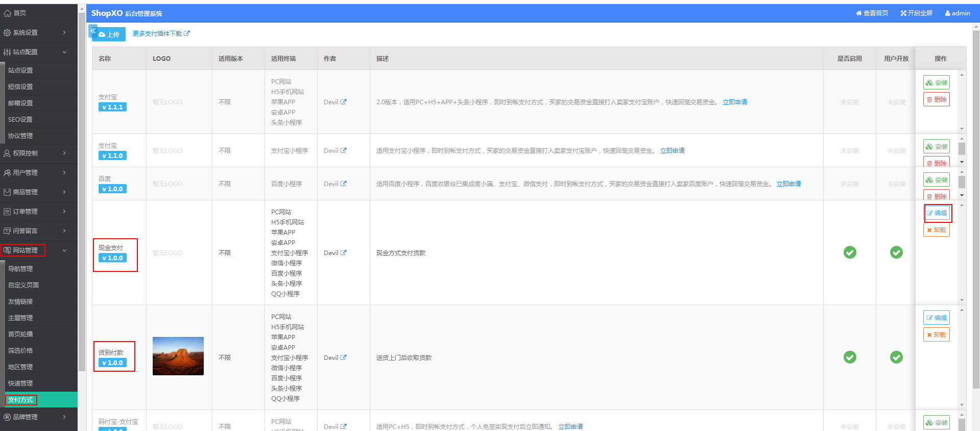
Task: Click 立即申请 link in 码付宝 description
Action: pyautogui.click(x=570, y=426)
